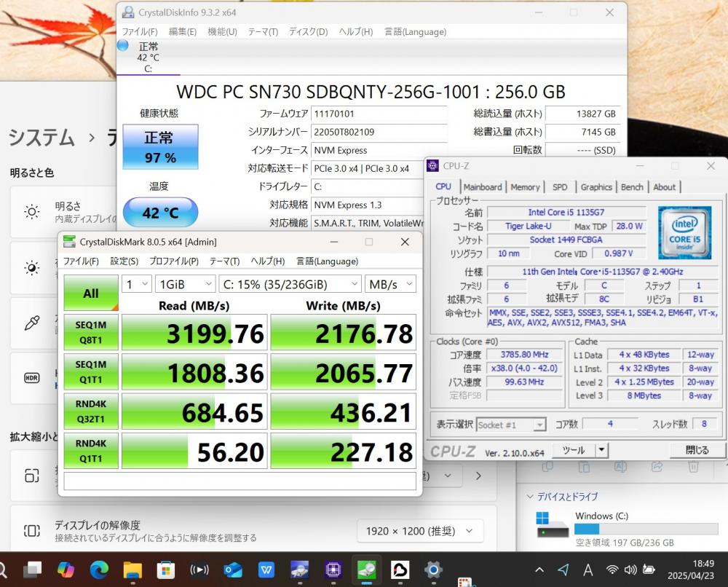Open the 1920 × 1200 resolution dropdown
728x587 pixels.
click(x=420, y=531)
